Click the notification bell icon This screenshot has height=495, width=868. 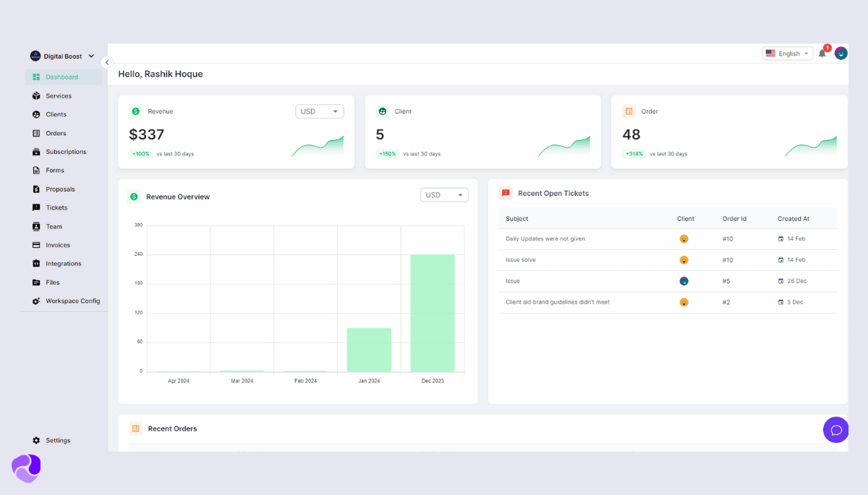pos(822,53)
